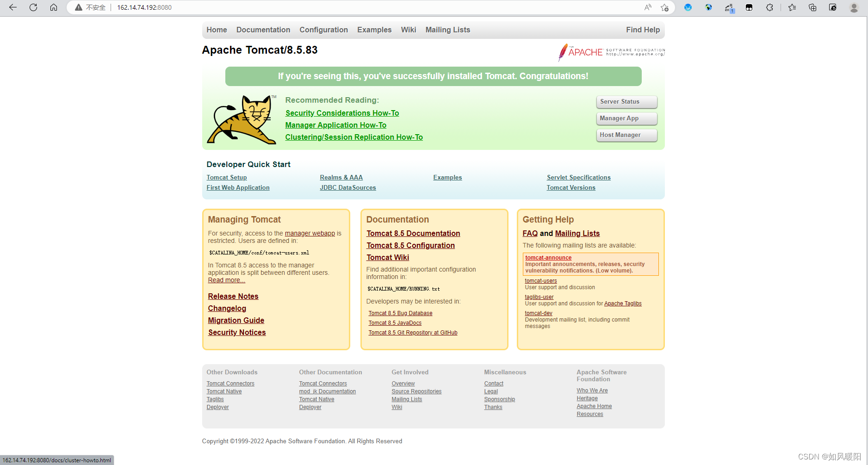Open the Extensions puzzle piece icon
The height and width of the screenshot is (465, 868).
tap(769, 7)
